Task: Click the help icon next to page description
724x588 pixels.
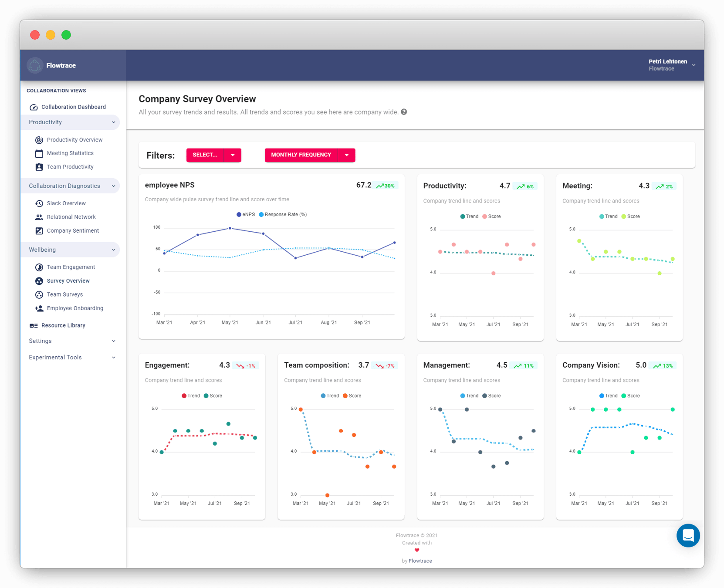Action: click(404, 112)
